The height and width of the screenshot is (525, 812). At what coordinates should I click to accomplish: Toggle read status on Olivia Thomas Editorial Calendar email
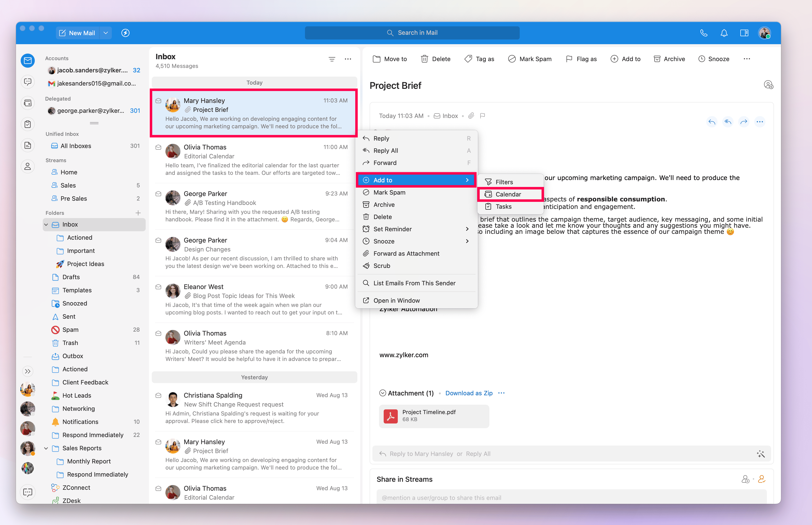click(x=158, y=147)
